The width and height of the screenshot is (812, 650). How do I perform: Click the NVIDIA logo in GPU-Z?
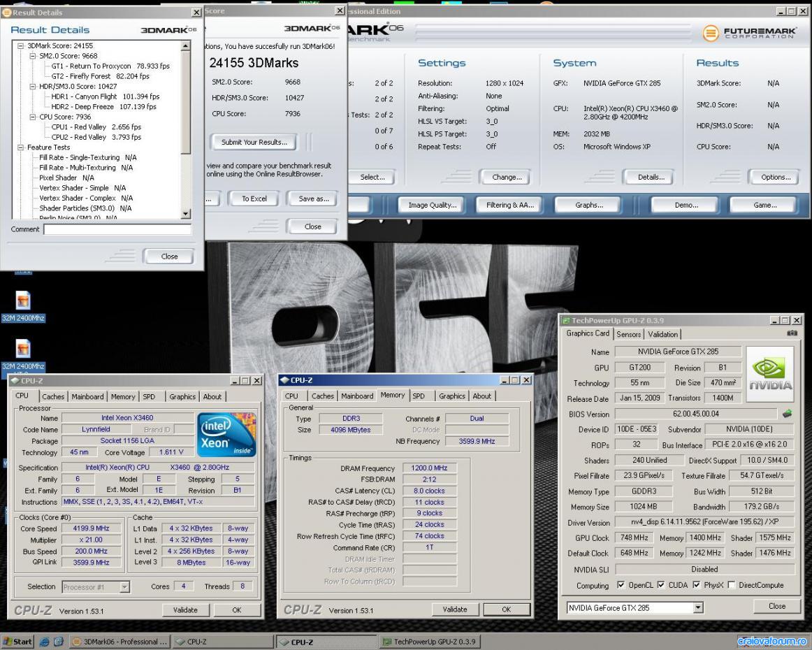[770, 375]
